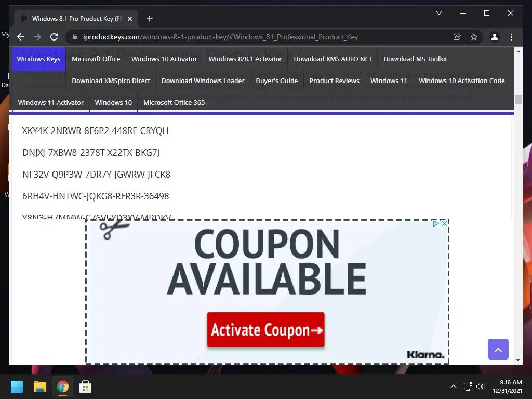This screenshot has height=399, width=532.
Task: Open Buyer's Guide page
Action: (x=277, y=81)
